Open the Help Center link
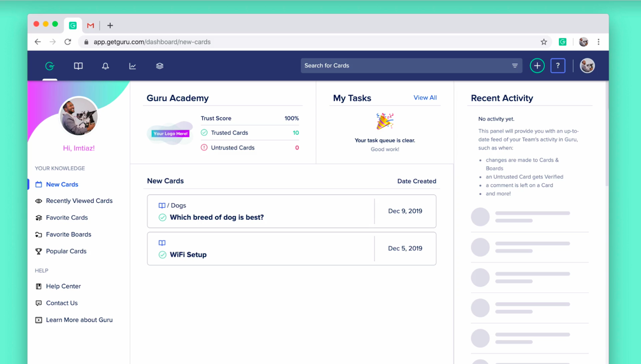The image size is (641, 364). (x=63, y=286)
